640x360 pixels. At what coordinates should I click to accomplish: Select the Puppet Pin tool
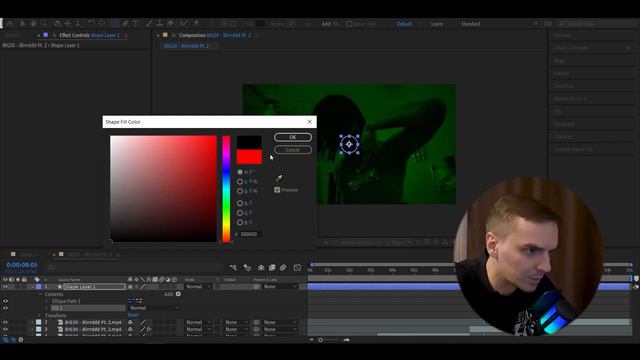pos(196,24)
